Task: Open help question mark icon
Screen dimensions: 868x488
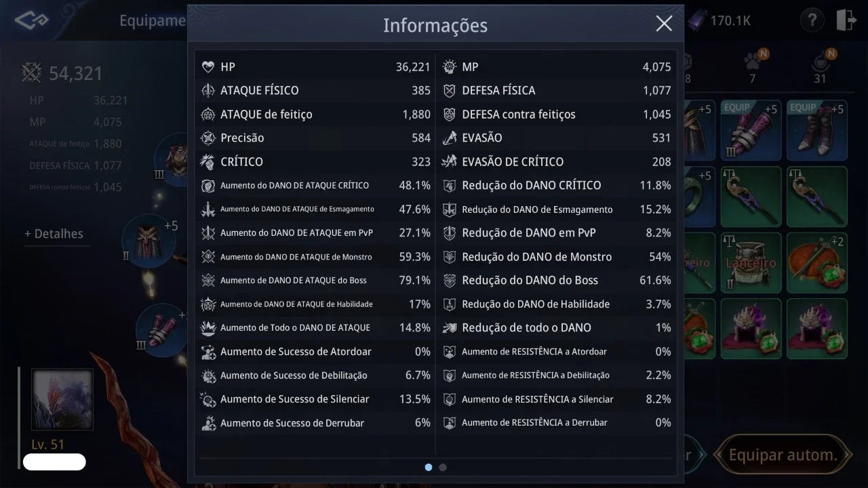Action: [812, 20]
